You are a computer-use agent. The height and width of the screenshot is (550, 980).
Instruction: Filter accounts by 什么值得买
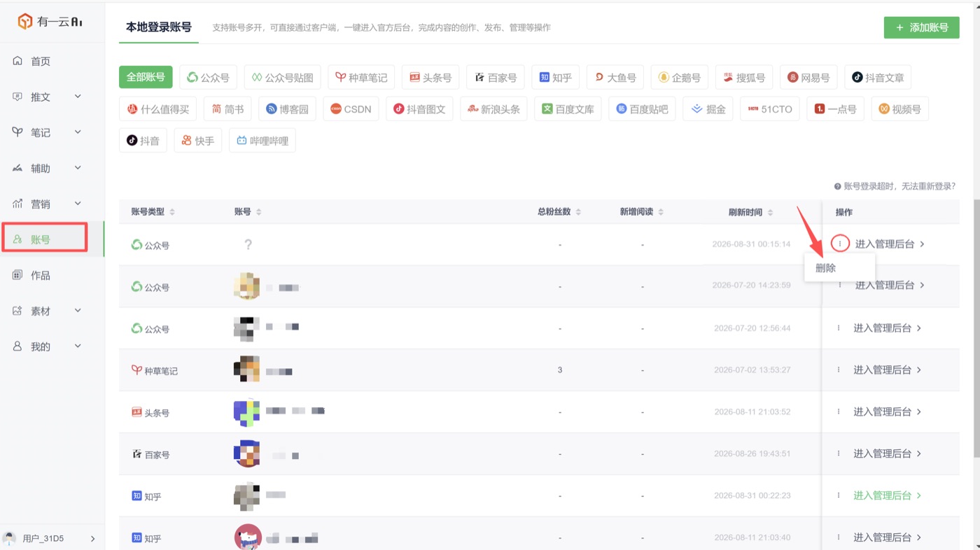[x=158, y=109]
